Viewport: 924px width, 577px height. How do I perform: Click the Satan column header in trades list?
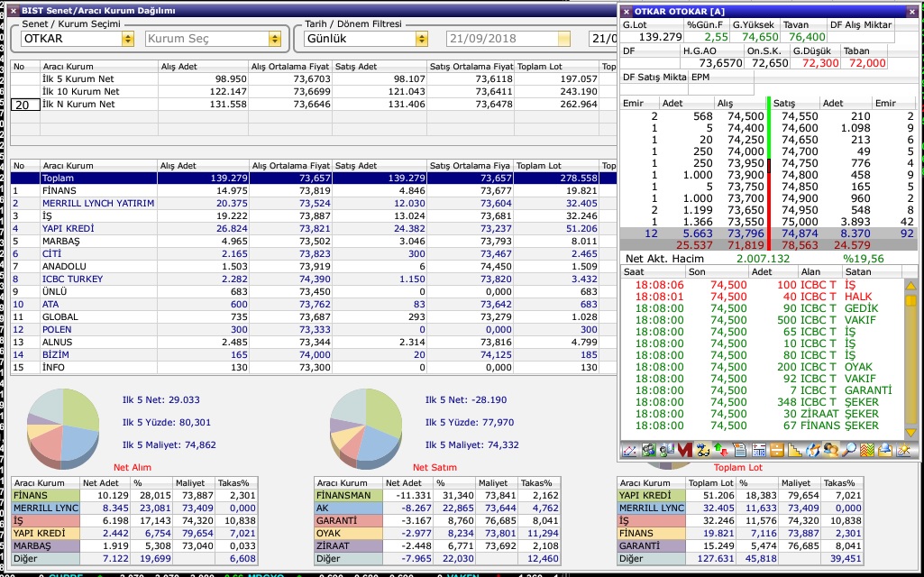(x=872, y=271)
